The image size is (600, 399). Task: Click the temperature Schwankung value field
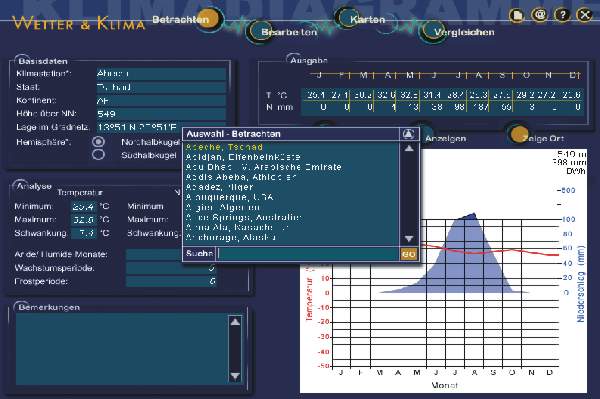pyautogui.click(x=84, y=233)
